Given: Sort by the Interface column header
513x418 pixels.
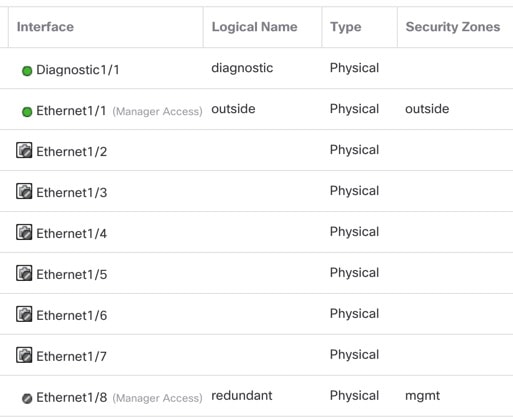Looking at the screenshot, I should click(x=45, y=27).
